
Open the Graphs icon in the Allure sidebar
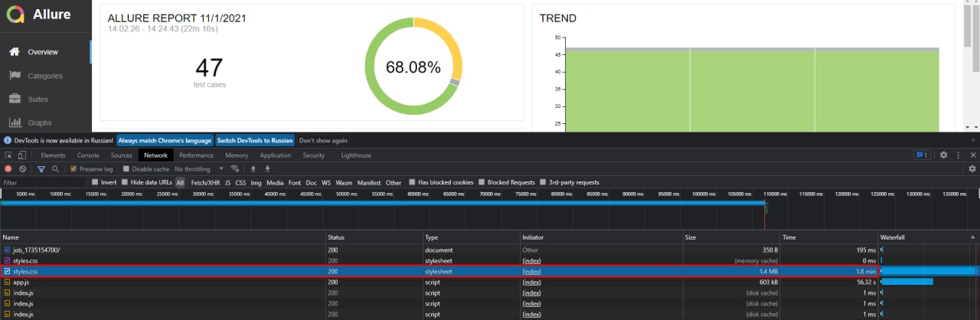(15, 122)
